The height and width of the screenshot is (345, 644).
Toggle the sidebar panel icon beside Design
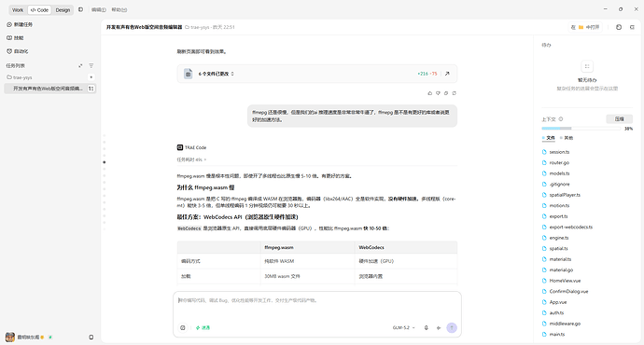pos(80,9)
